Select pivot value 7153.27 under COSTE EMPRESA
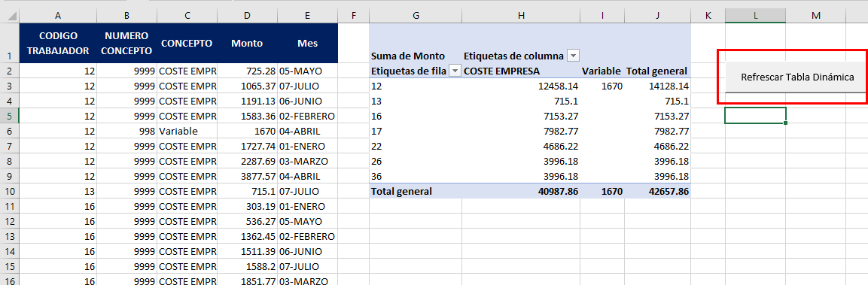 tap(521, 117)
